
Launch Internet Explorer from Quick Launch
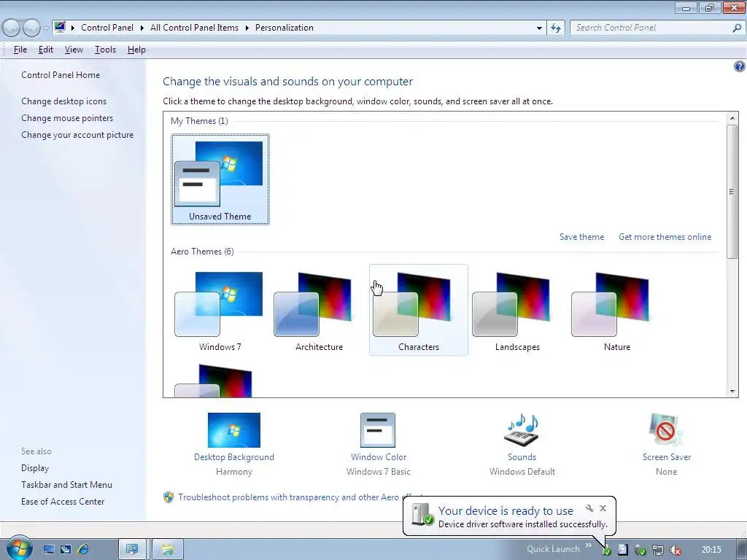tap(83, 550)
